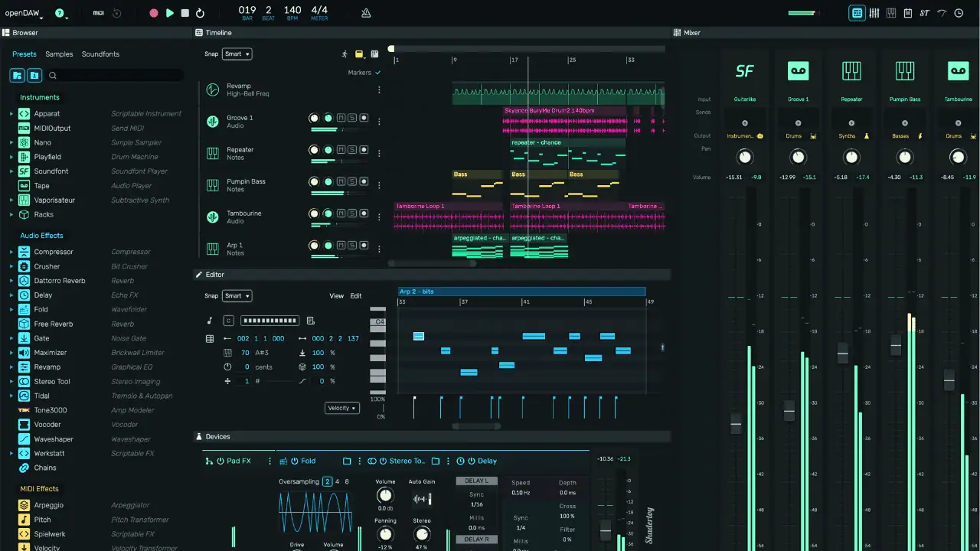Switch to the timeline view icon in top bar

coord(857,13)
